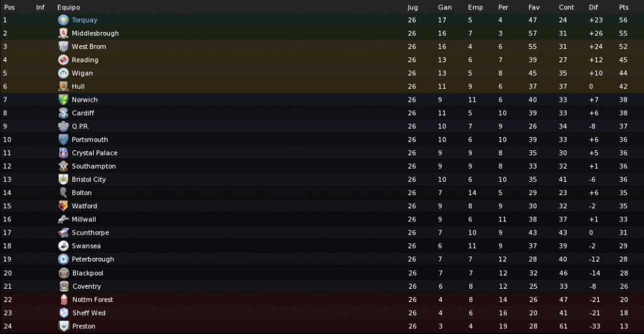Select the Hull tiger crest
644x334 pixels.
(64, 86)
